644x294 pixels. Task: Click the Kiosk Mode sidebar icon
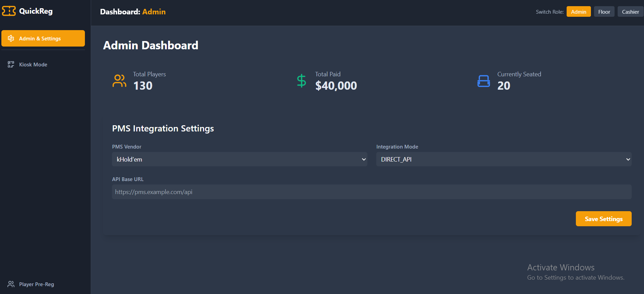11,64
